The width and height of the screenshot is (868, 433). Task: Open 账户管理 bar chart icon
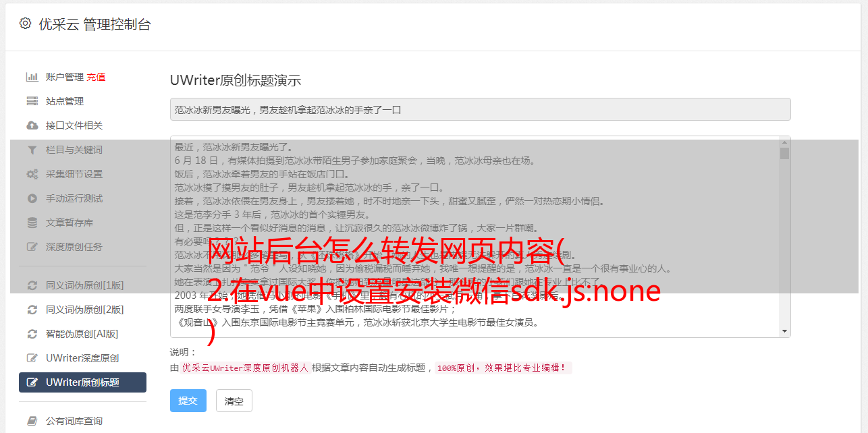(x=32, y=77)
